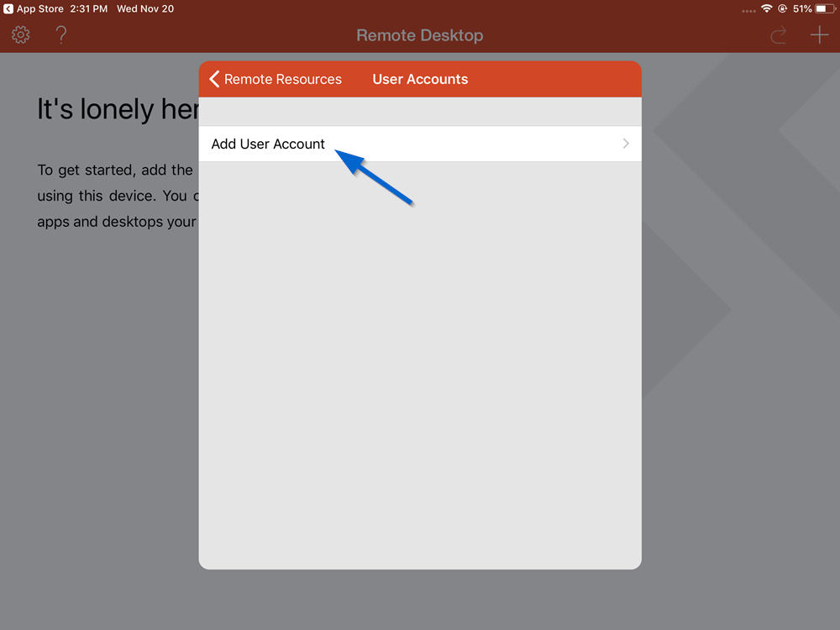Image resolution: width=840 pixels, height=630 pixels.
Task: Open the settings gear icon
Action: (21, 34)
